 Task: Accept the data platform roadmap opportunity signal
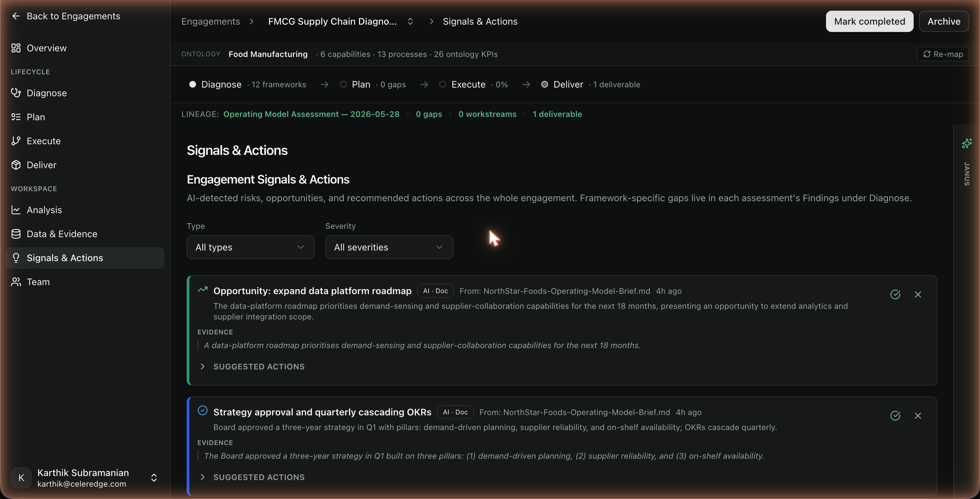(895, 294)
